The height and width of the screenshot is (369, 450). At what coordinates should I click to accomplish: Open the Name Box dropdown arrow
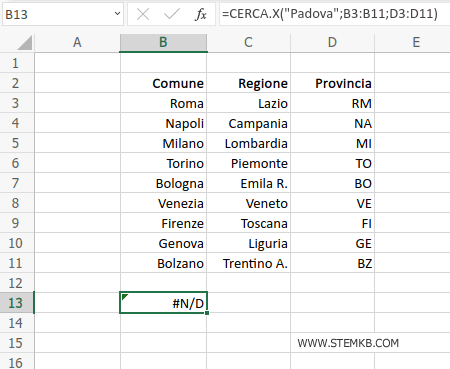click(x=117, y=14)
